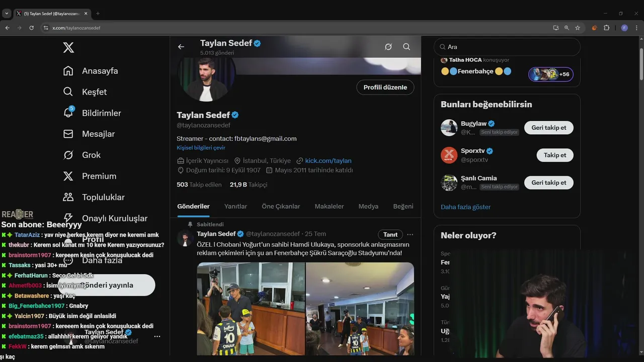Open more options on pinned post
Screen dimensions: 644x362
(410, 234)
